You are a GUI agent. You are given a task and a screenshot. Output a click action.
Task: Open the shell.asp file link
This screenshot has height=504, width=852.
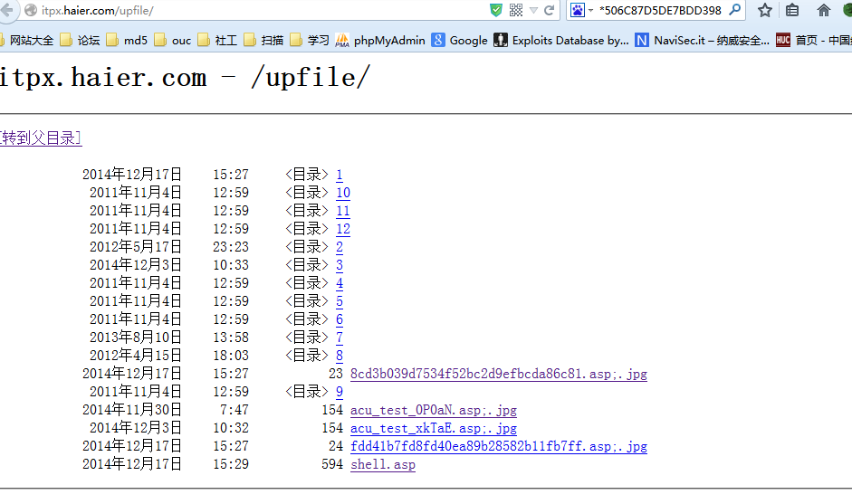click(383, 464)
